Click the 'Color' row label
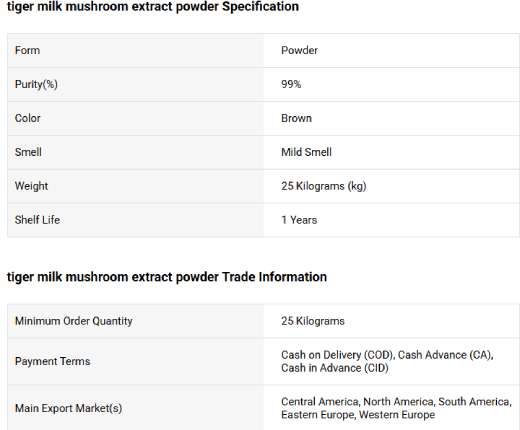Image resolution: width=520 pixels, height=430 pixels. (28, 118)
